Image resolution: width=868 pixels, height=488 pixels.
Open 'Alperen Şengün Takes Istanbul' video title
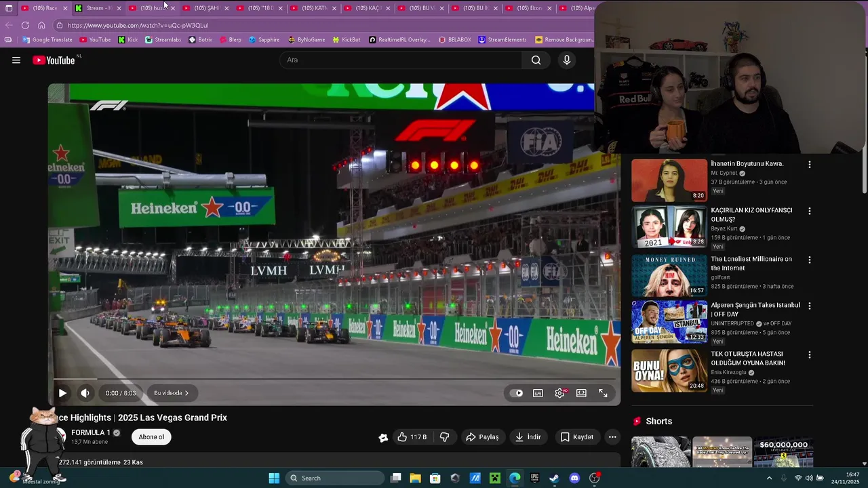[755, 310]
